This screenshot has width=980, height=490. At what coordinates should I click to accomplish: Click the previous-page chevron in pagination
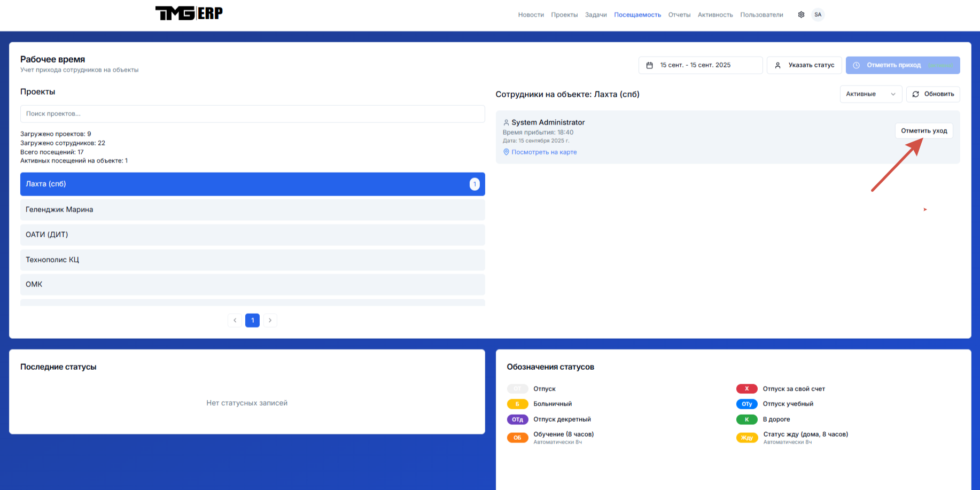[x=235, y=320]
